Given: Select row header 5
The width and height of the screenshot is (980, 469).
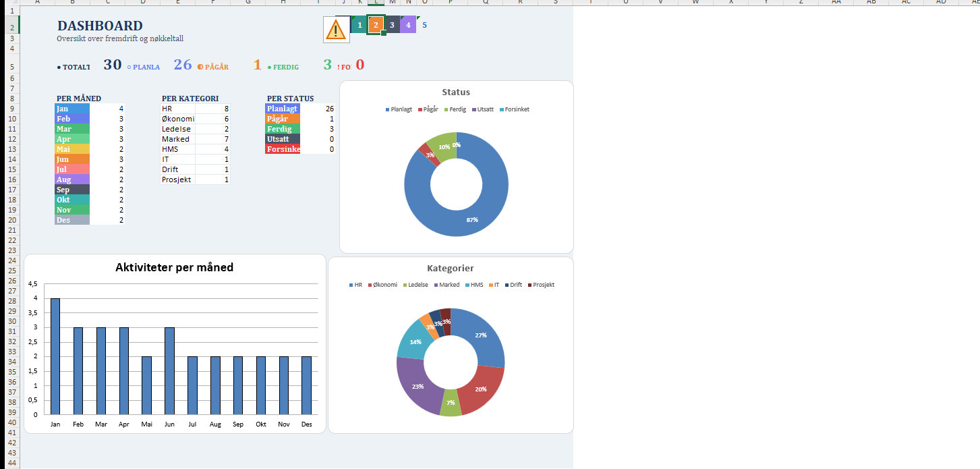Looking at the screenshot, I should pyautogui.click(x=10, y=67).
